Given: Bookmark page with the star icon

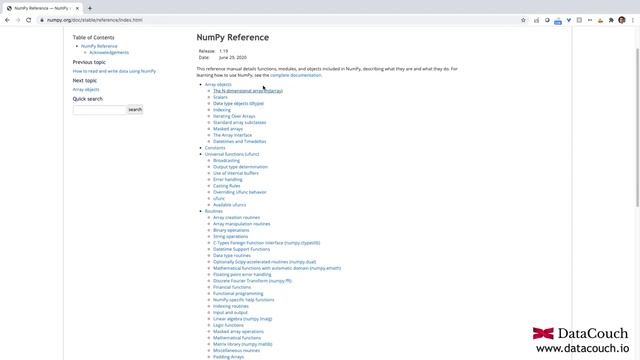Looking at the screenshot, I should pos(523,20).
